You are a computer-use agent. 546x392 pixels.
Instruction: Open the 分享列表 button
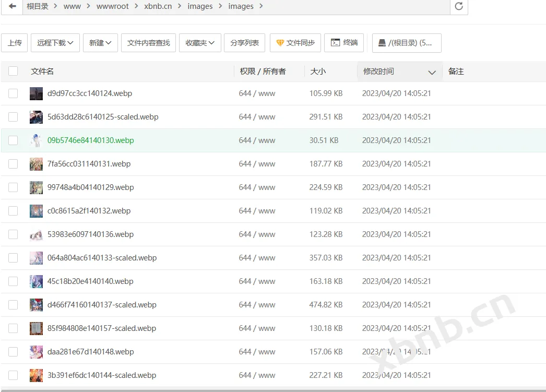click(244, 43)
